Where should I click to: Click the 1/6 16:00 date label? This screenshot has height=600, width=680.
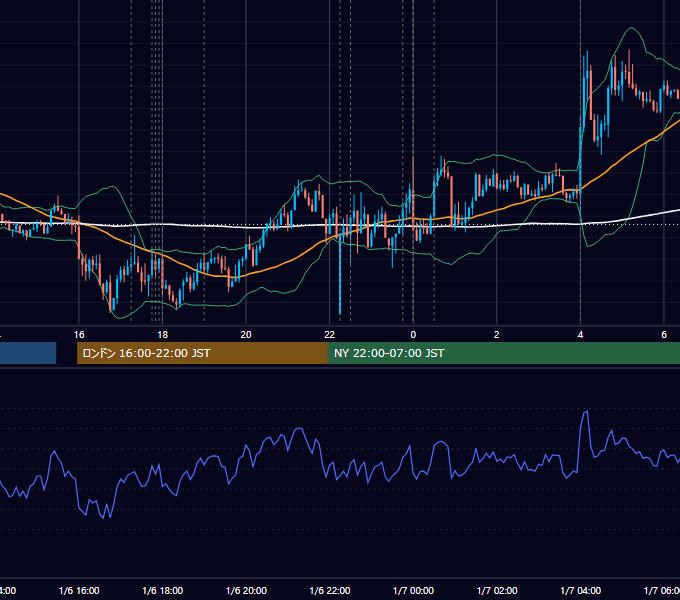coord(79,590)
